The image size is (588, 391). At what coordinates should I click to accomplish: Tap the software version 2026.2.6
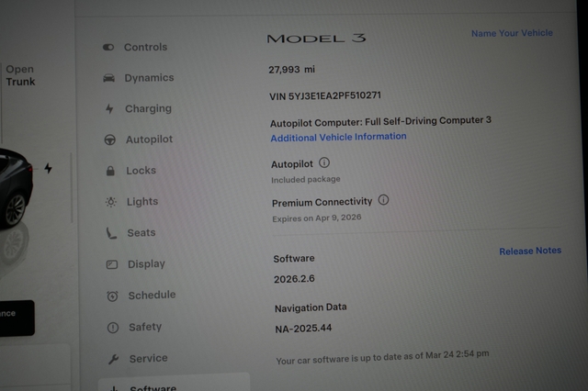(294, 279)
